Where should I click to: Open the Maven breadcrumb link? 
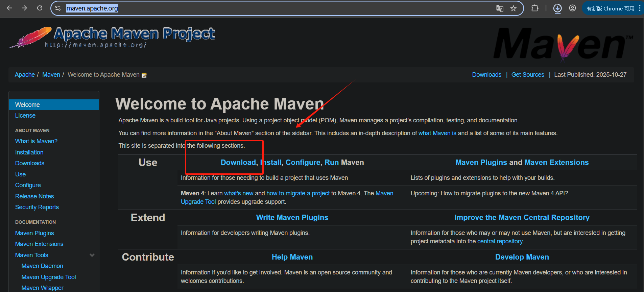point(51,75)
